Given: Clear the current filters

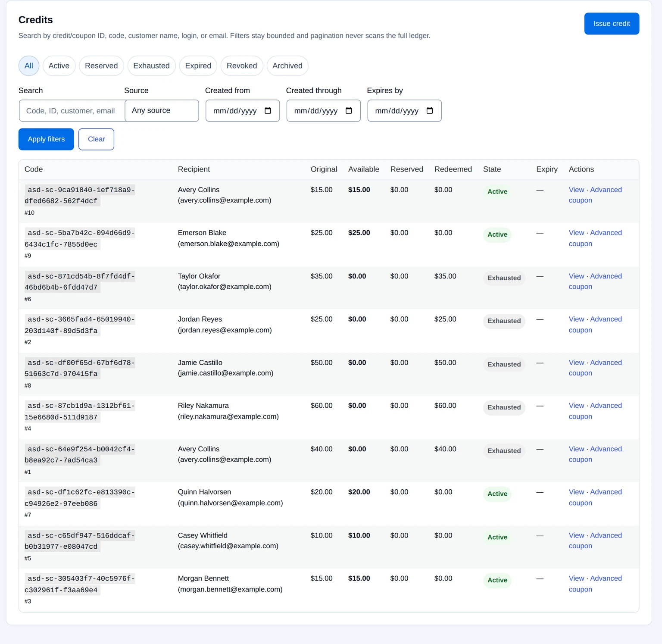Looking at the screenshot, I should coord(96,139).
